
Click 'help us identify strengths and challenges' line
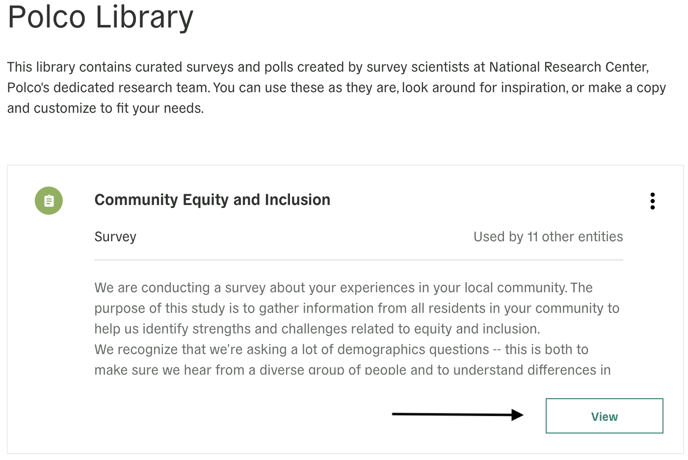coord(317,329)
